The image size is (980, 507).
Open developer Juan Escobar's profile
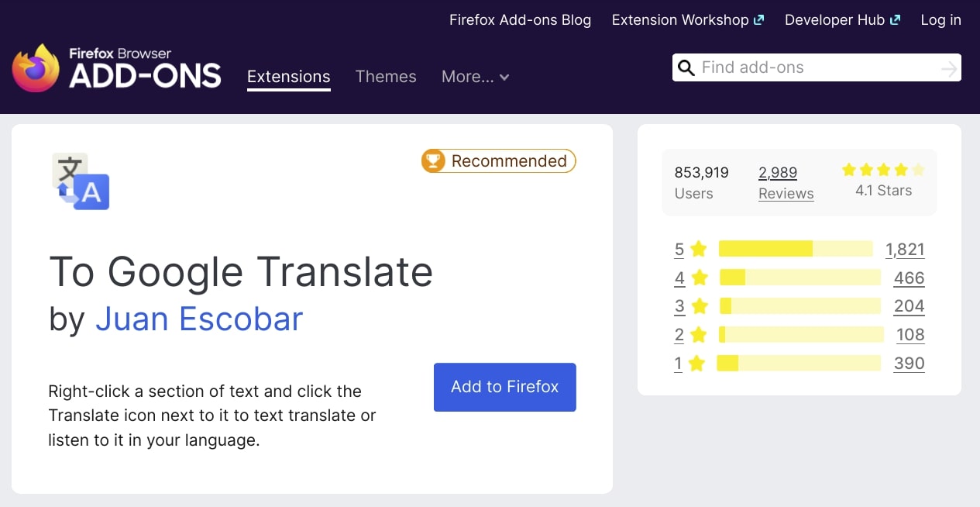[199, 319]
